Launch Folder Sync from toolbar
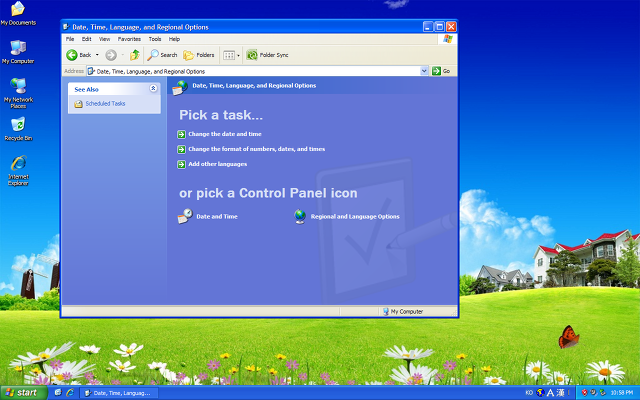This screenshot has width=640, height=400. click(x=268, y=55)
